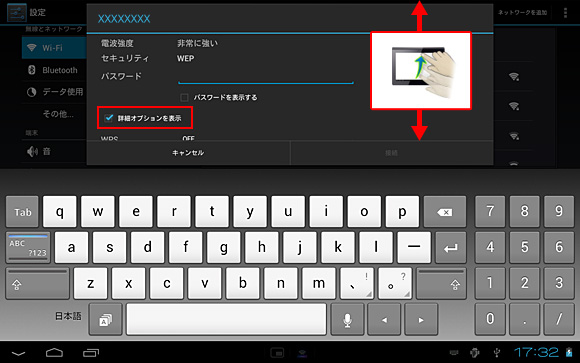Tap the g key
The width and height of the screenshot is (580, 363).
click(x=224, y=248)
